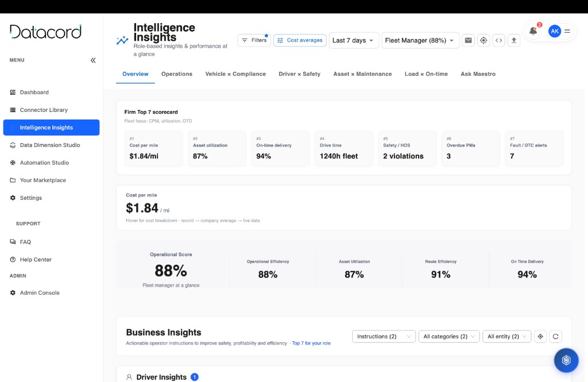This screenshot has width=588, height=382.
Task: Click the Automation Studio icon
Action: 13,163
